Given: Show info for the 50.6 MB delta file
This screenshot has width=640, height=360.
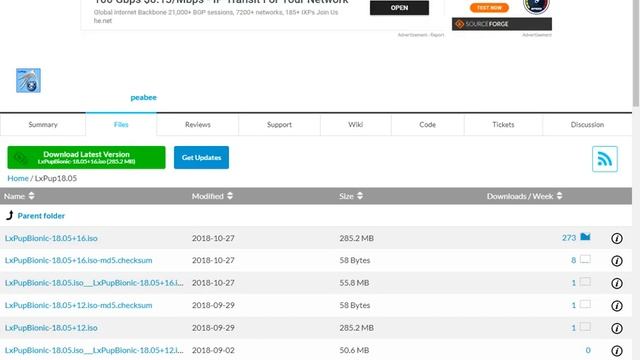Looking at the screenshot, I should coord(617,351).
